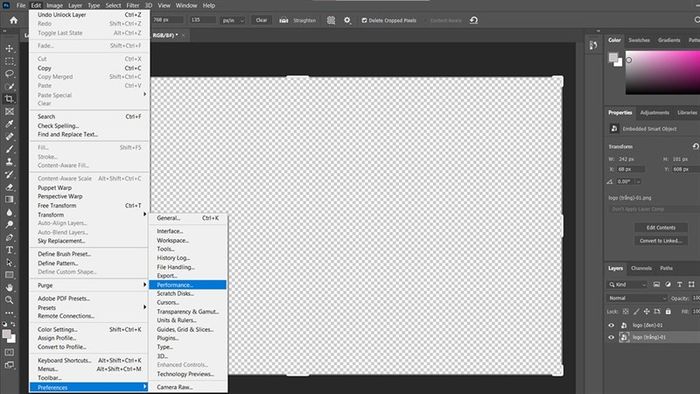
Task: Click the Home icon in options bar
Action: tap(13, 20)
